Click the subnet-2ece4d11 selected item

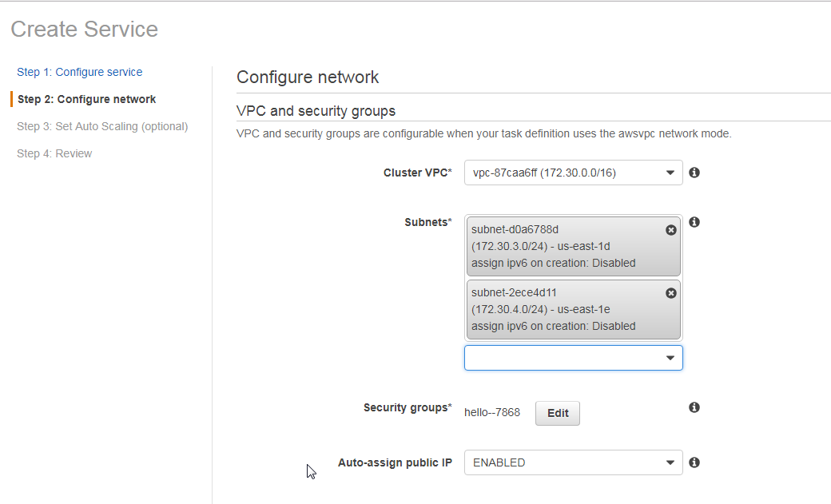tap(574, 309)
